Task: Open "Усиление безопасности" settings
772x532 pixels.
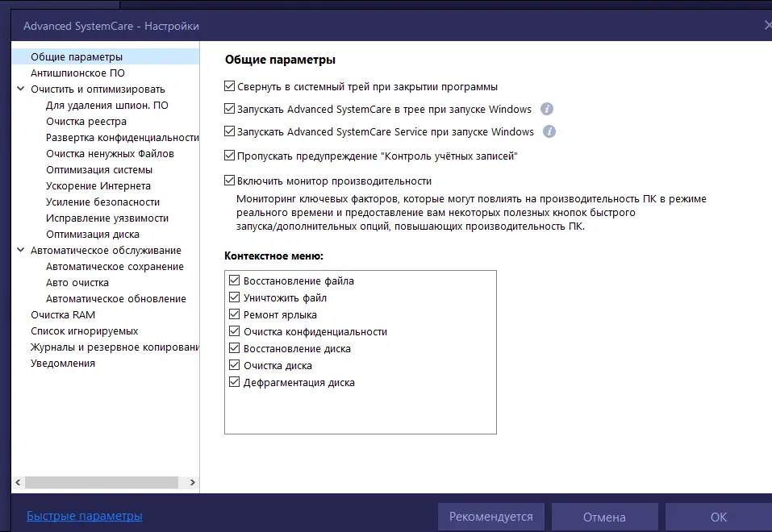Action: [x=103, y=202]
